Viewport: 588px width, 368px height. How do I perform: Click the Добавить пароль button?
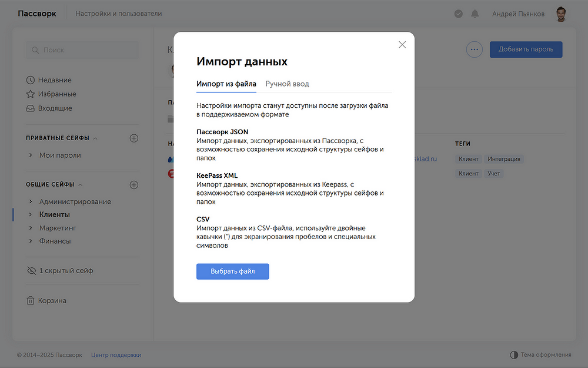tap(526, 49)
